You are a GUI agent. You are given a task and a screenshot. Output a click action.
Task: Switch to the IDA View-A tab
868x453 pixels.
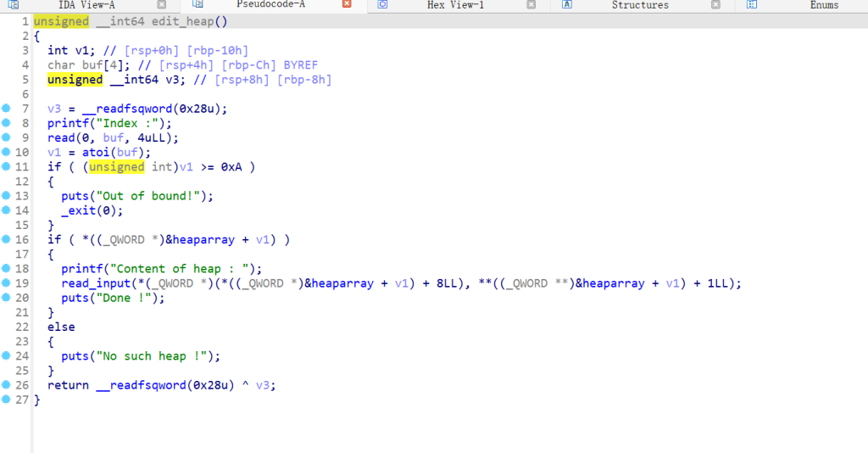[86, 5]
